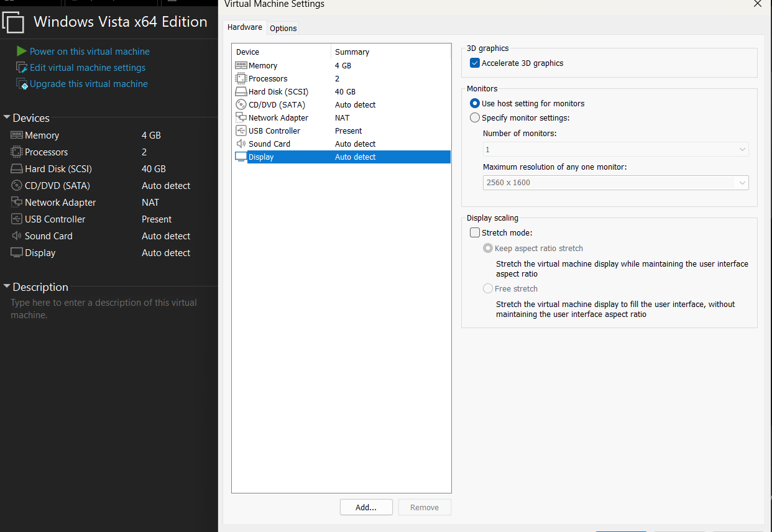This screenshot has height=532, width=772.
Task: Click the edit settings pencil icon
Action: [x=22, y=67]
